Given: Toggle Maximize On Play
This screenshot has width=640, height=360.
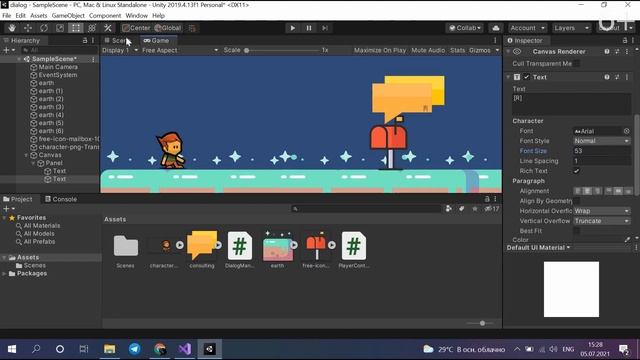Looking at the screenshot, I should click(x=380, y=50).
